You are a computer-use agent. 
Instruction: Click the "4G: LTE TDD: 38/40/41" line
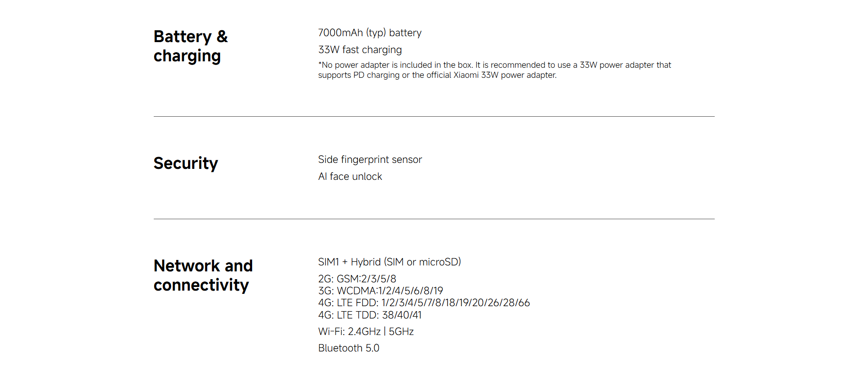(370, 315)
